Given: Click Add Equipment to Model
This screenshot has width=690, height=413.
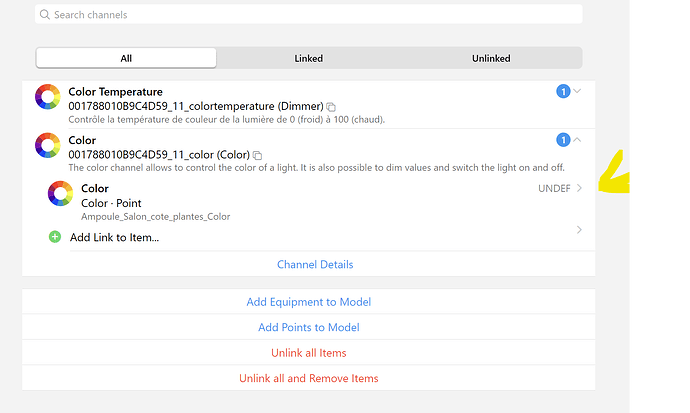Looking at the screenshot, I should click(x=308, y=302).
